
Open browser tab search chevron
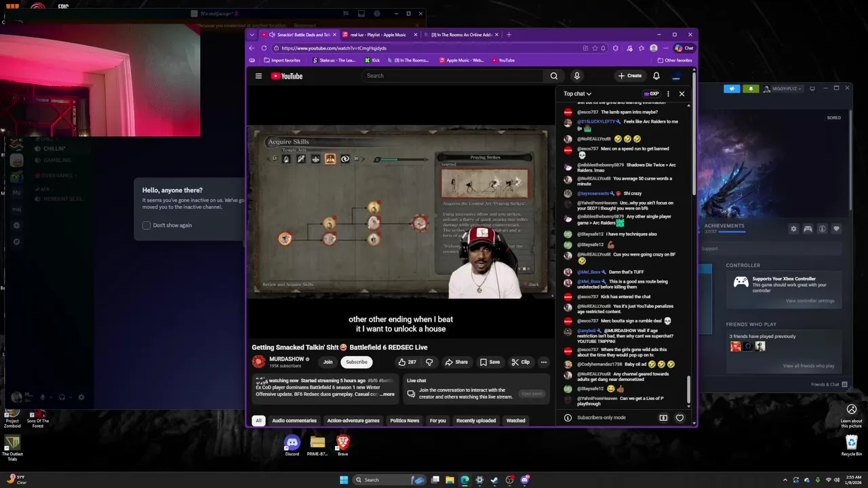coord(252,35)
